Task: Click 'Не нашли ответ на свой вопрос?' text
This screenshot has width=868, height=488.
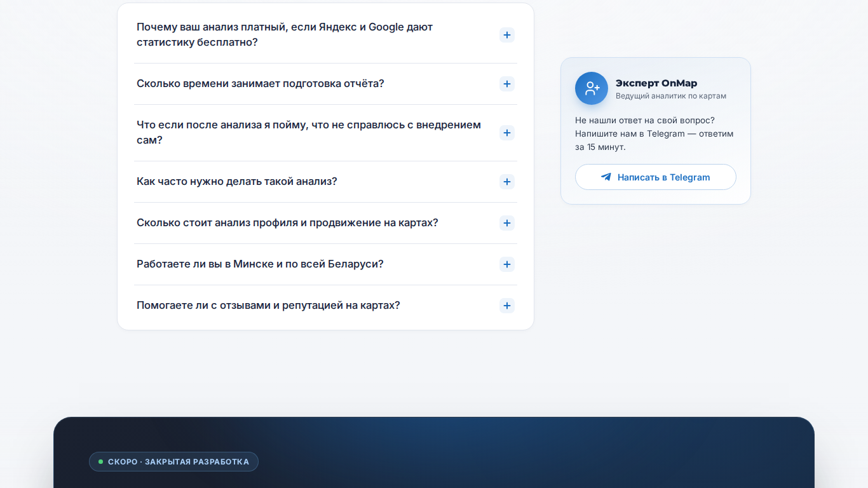Action: coord(645,120)
